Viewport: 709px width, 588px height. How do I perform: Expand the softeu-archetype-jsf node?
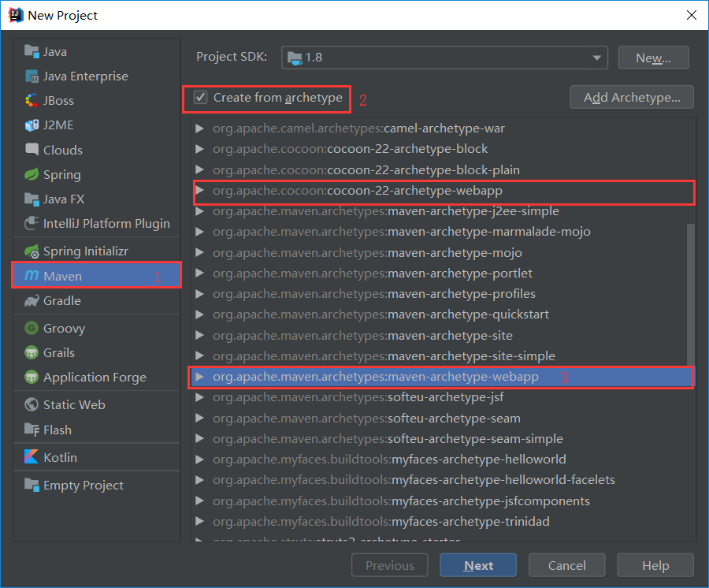(199, 397)
